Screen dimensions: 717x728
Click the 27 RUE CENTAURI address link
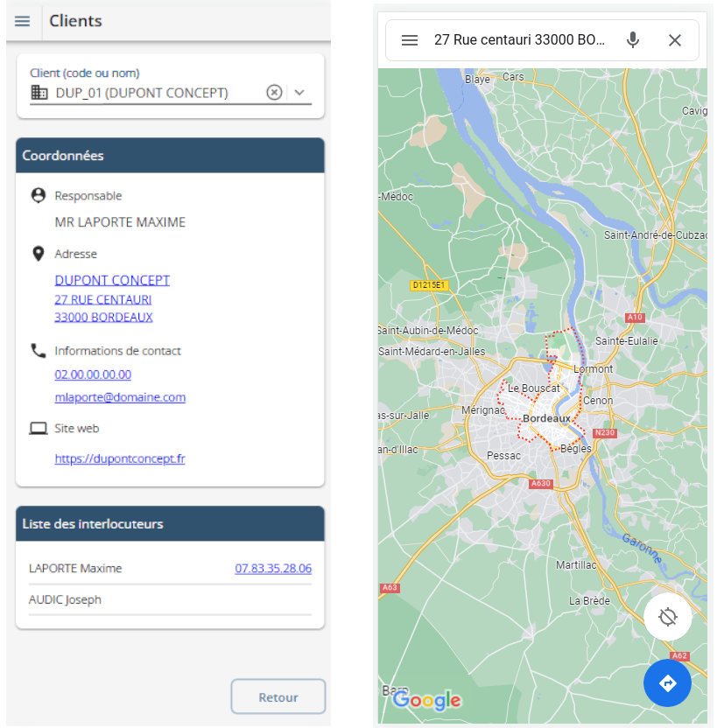point(104,297)
